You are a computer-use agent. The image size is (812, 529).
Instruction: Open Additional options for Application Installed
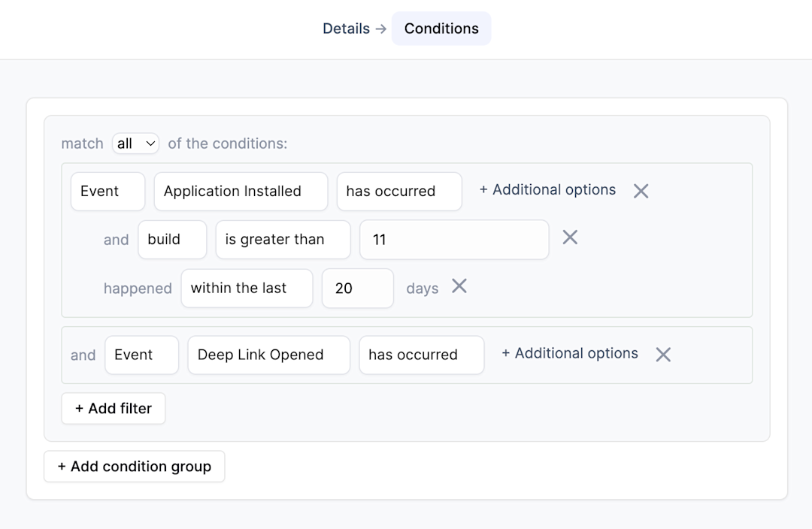point(547,190)
